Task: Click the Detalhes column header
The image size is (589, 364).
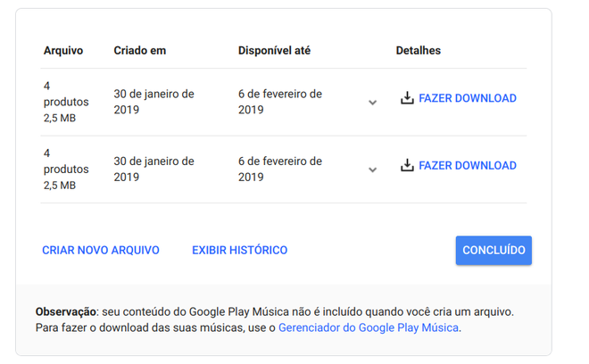Action: (x=418, y=50)
